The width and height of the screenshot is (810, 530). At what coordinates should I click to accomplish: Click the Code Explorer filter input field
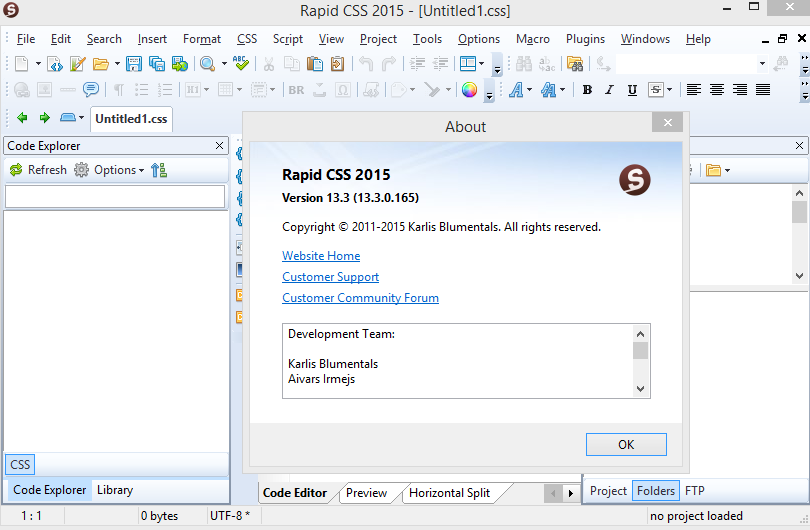[115, 196]
